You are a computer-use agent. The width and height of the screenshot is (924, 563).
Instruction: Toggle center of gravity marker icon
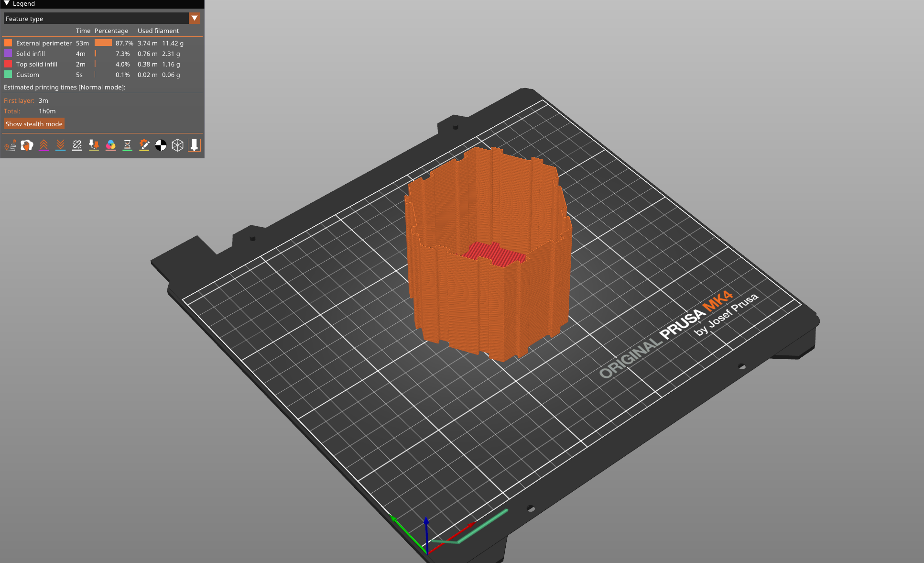(161, 145)
